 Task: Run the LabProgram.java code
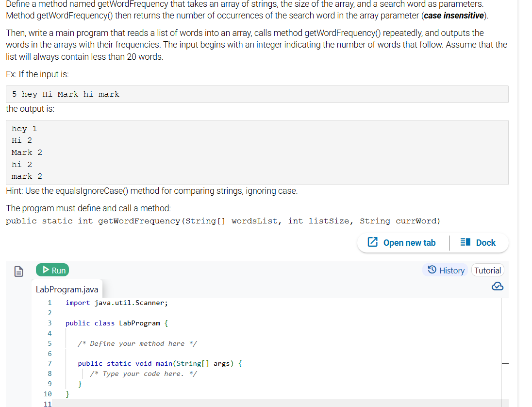coord(52,270)
